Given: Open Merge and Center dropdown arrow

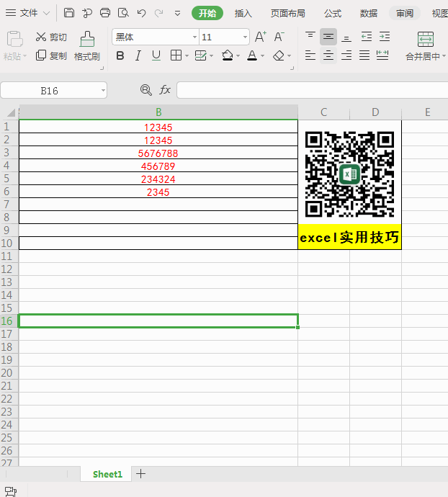Looking at the screenshot, I should 444,55.
